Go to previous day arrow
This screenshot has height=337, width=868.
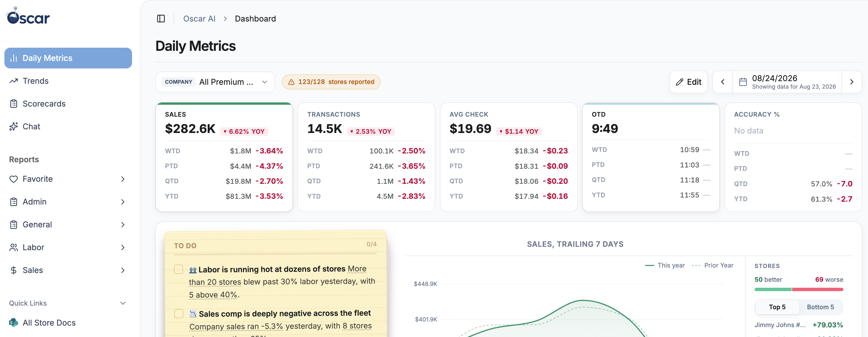click(722, 82)
